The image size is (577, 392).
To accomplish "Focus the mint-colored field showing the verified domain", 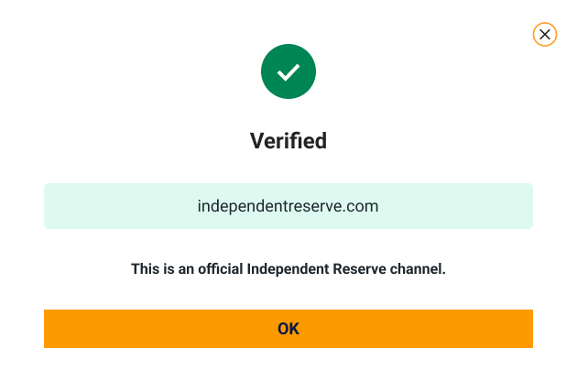I will [x=288, y=206].
